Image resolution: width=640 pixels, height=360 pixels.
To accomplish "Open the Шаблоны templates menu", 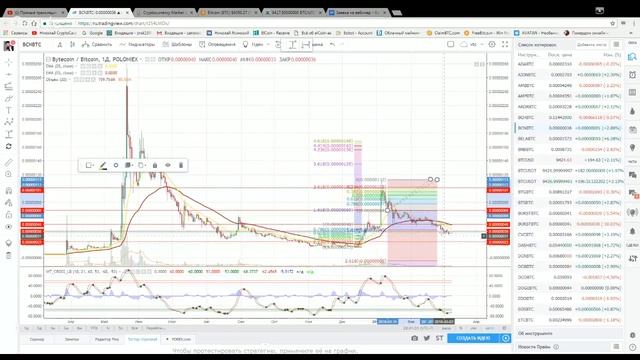I will click(177, 44).
